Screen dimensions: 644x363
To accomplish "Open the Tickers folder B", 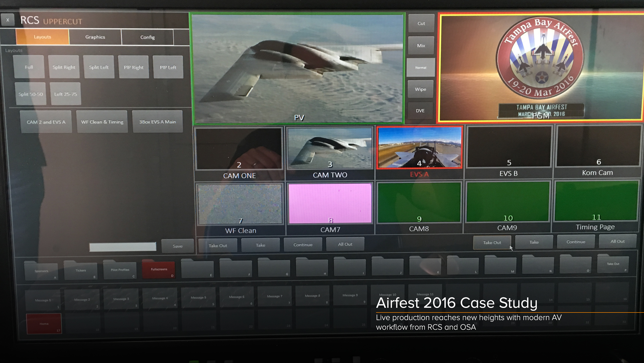I will 80,270.
